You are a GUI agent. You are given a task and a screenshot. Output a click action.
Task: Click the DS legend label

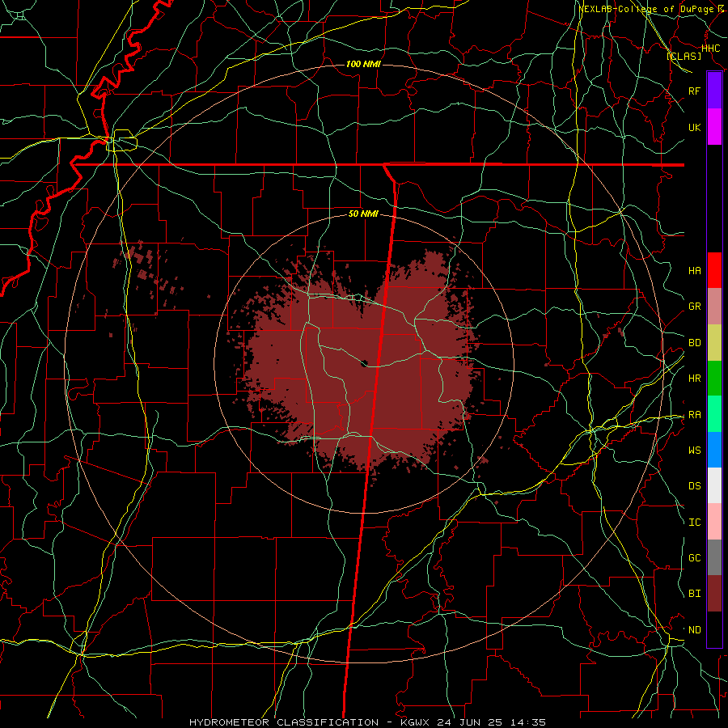[x=694, y=486]
